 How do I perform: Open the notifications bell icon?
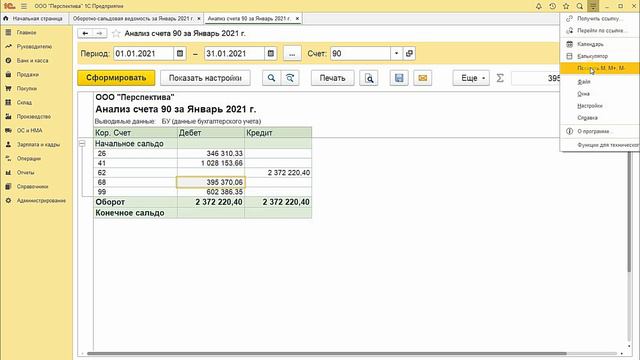[539, 6]
